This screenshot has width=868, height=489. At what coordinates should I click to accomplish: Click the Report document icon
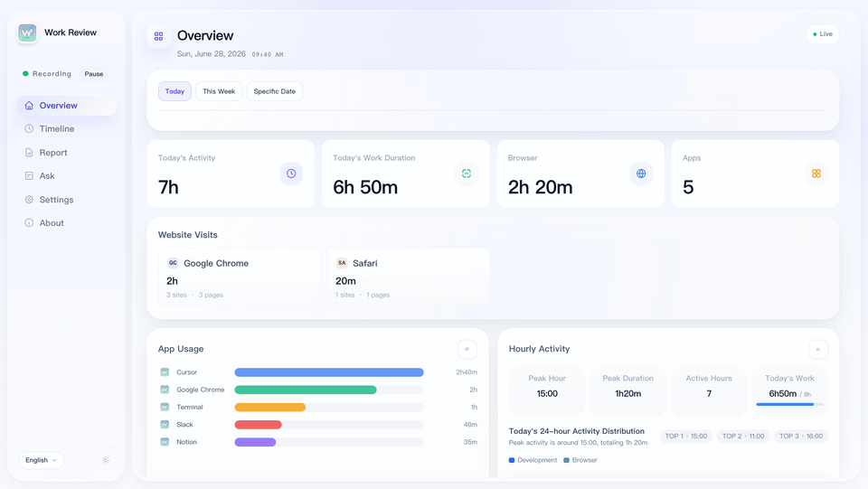click(29, 152)
